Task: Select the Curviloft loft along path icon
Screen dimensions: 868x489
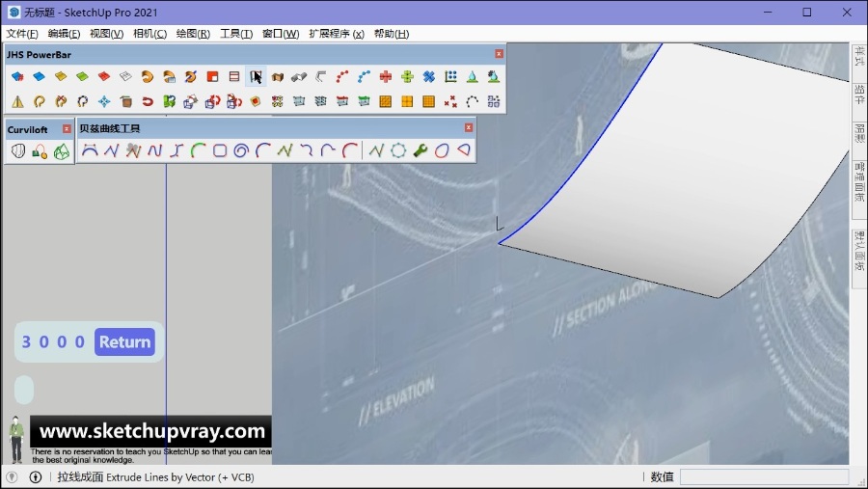Action: (x=40, y=150)
